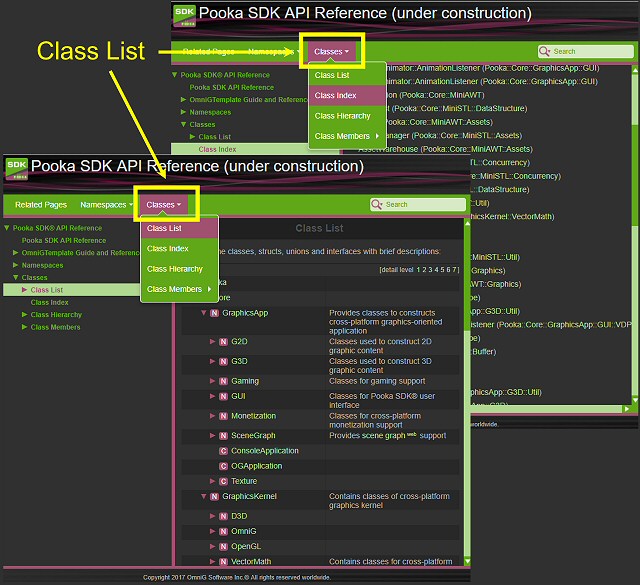
Task: Click the N namespace icon beside GUI
Action: [223, 396]
